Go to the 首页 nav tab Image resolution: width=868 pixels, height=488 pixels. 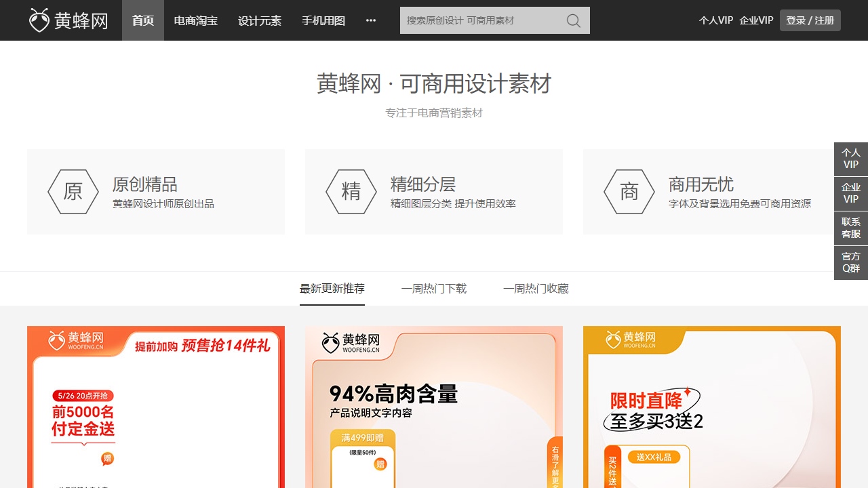point(143,20)
